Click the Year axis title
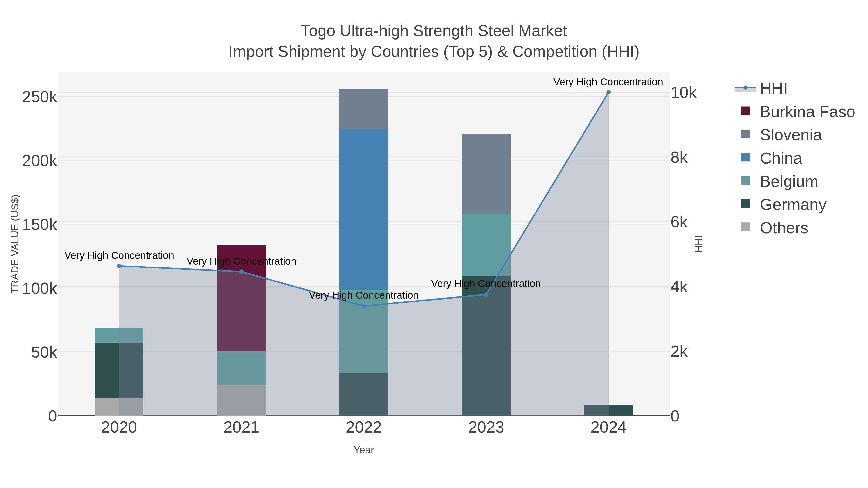868x488 pixels. 364,450
